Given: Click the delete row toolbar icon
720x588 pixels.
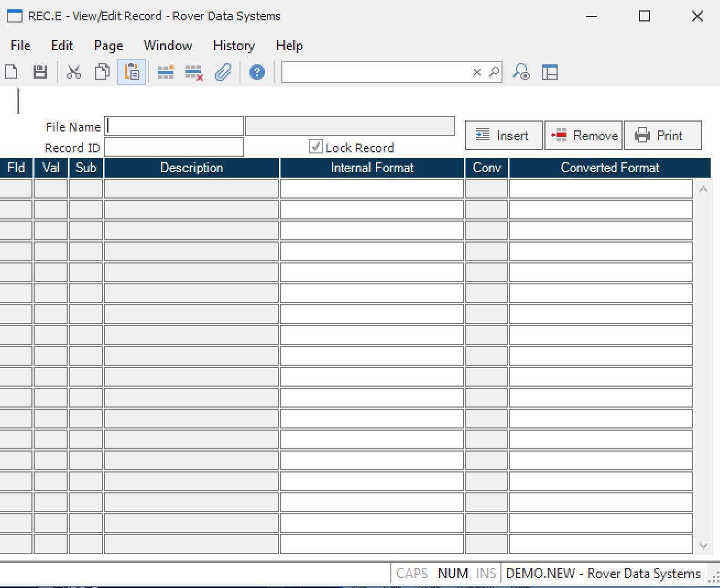Looking at the screenshot, I should coord(194,72).
